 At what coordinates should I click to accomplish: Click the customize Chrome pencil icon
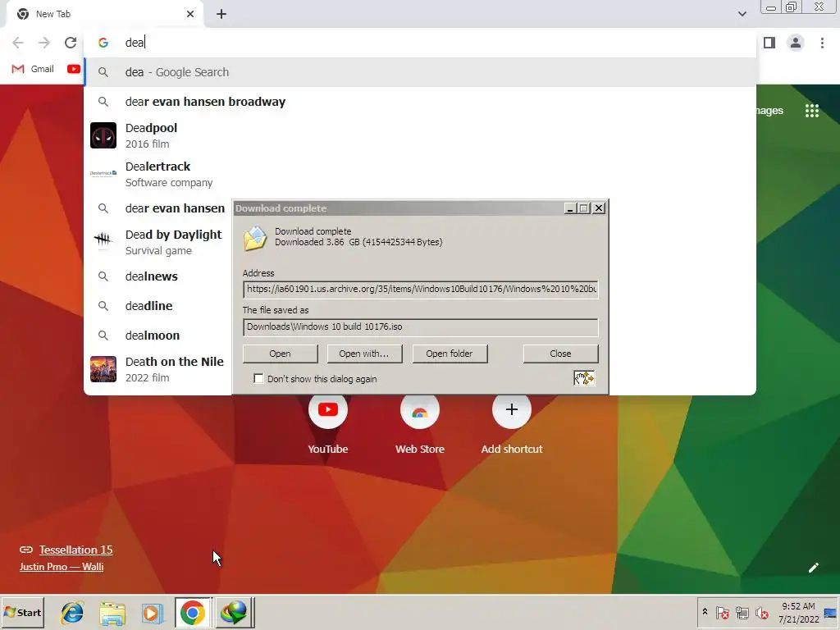click(x=813, y=568)
